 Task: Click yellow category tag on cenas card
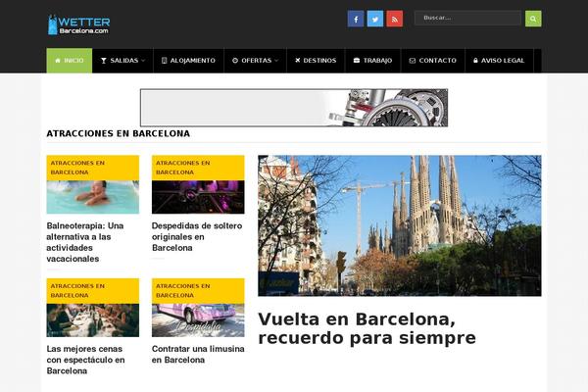coord(93,291)
